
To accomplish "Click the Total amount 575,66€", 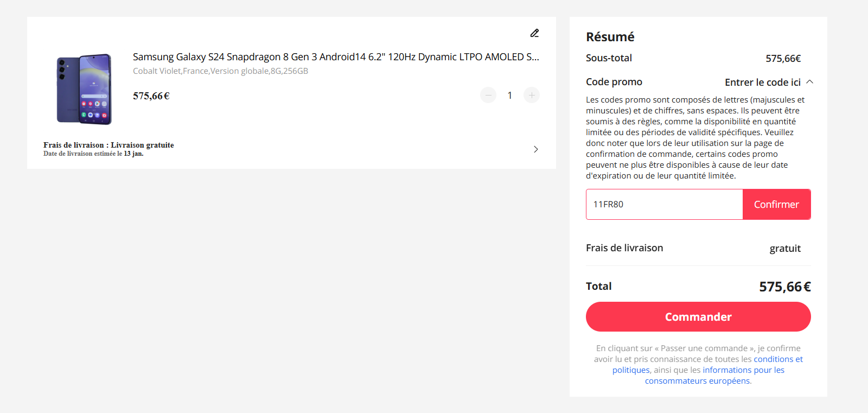I will 784,286.
